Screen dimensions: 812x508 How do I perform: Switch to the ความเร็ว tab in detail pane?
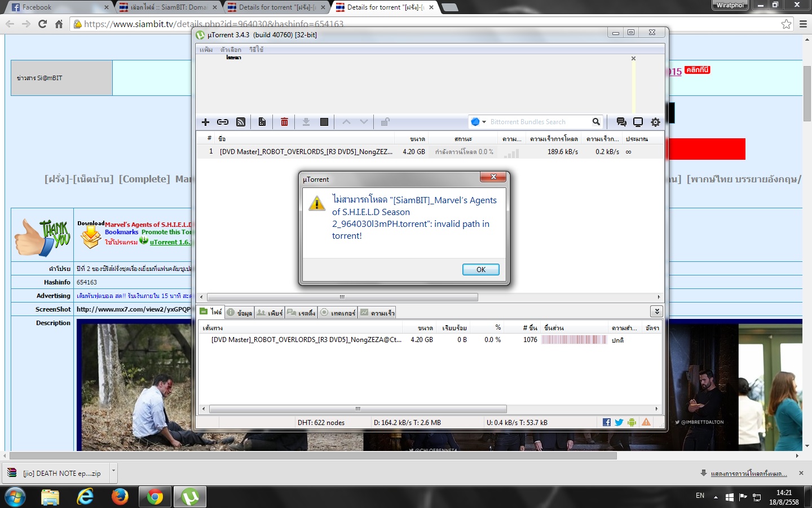(x=377, y=312)
